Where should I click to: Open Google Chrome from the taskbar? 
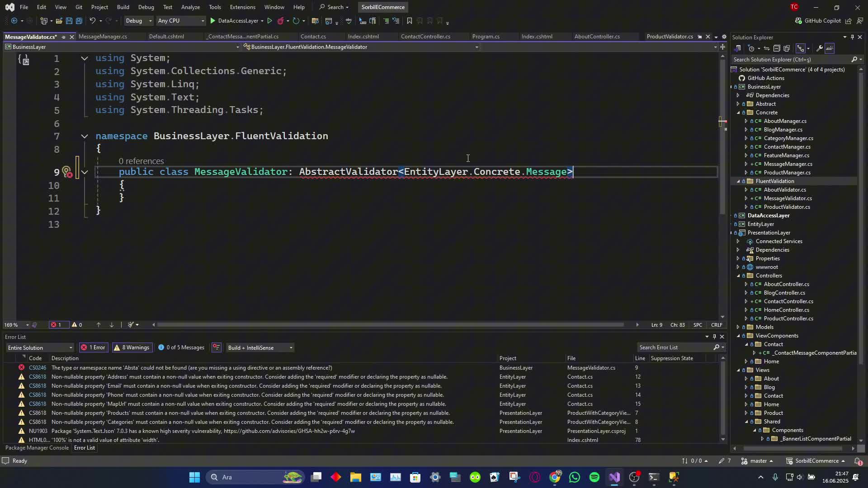tap(555, 477)
